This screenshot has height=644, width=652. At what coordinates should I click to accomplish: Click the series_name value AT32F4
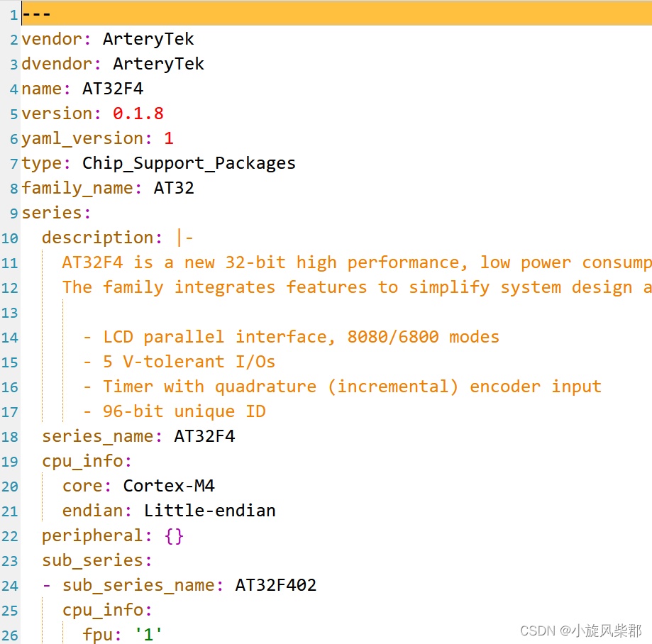204,436
